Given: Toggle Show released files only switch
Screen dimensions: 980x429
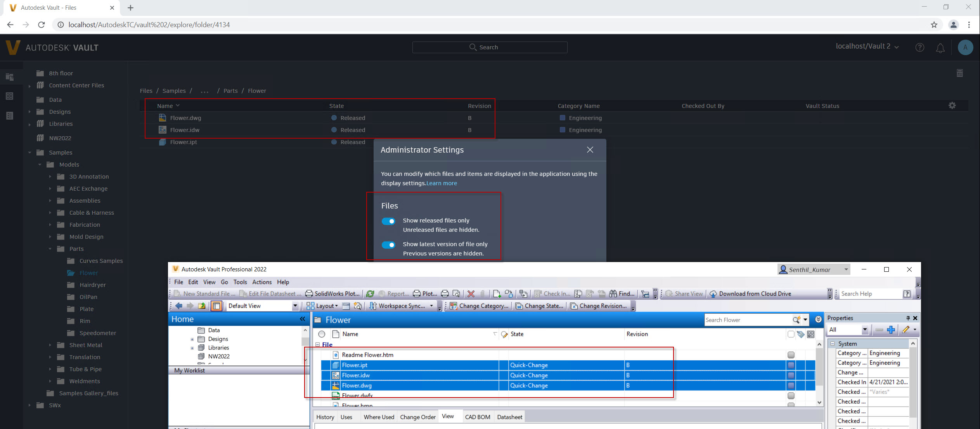Looking at the screenshot, I should coord(388,221).
